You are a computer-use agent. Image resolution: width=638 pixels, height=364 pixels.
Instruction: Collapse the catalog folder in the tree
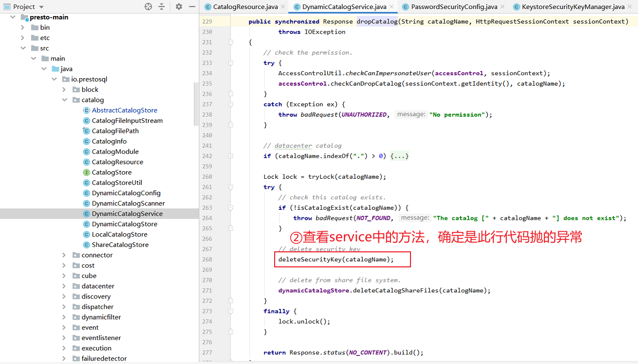click(64, 100)
